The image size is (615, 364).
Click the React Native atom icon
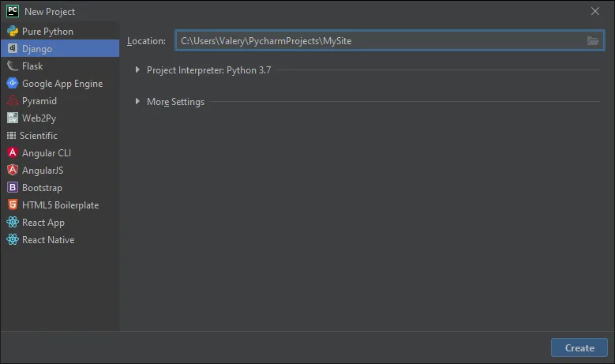point(13,240)
